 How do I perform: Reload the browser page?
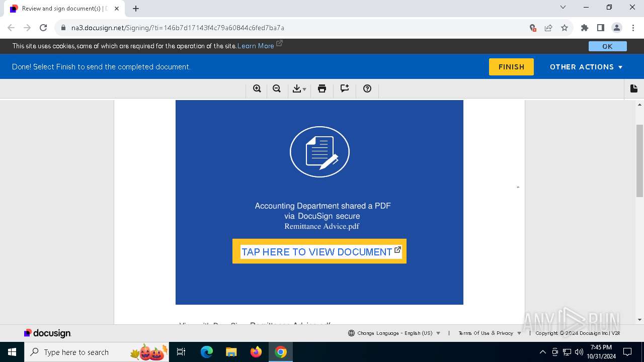click(43, 28)
